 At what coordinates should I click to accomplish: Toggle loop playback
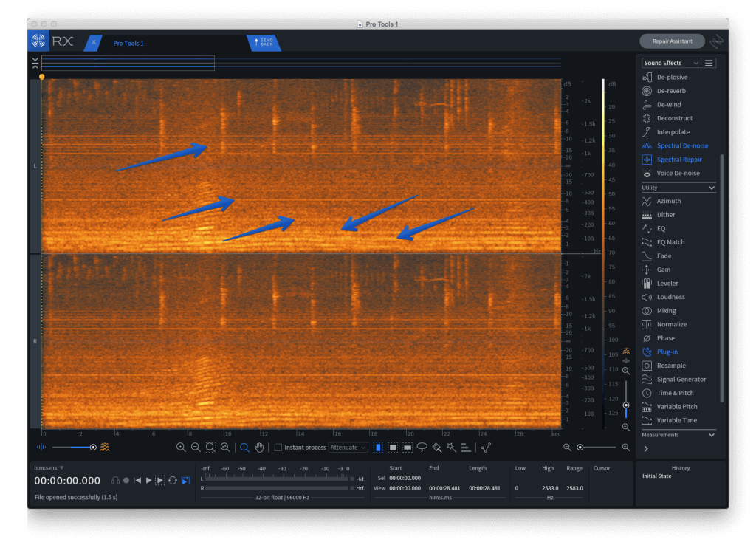pyautogui.click(x=172, y=480)
